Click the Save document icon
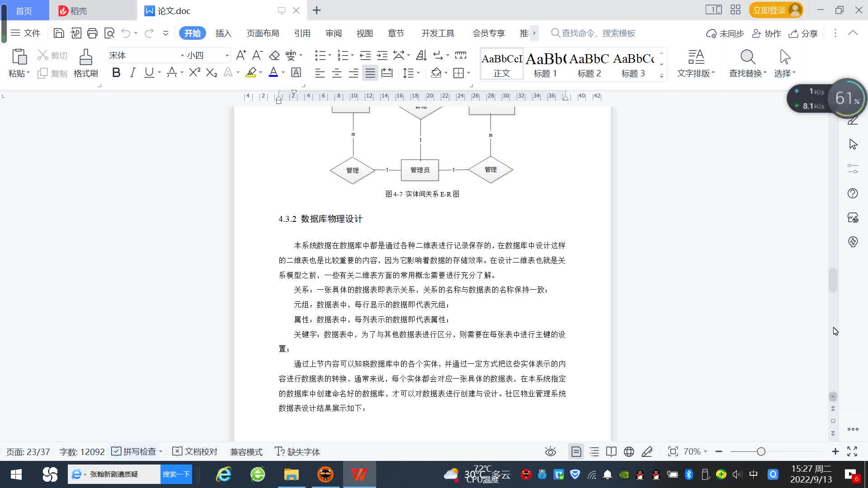This screenshot has width=868, height=488. coord(59,33)
